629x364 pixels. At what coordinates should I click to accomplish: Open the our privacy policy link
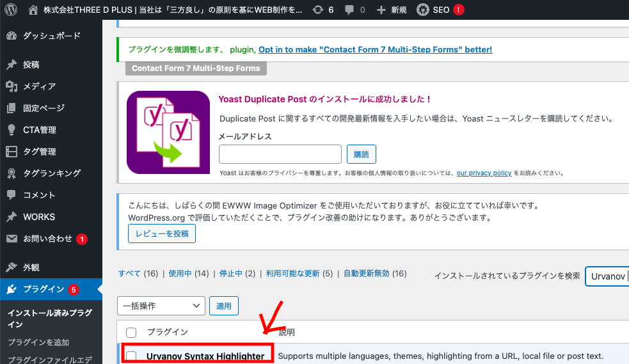point(484,173)
